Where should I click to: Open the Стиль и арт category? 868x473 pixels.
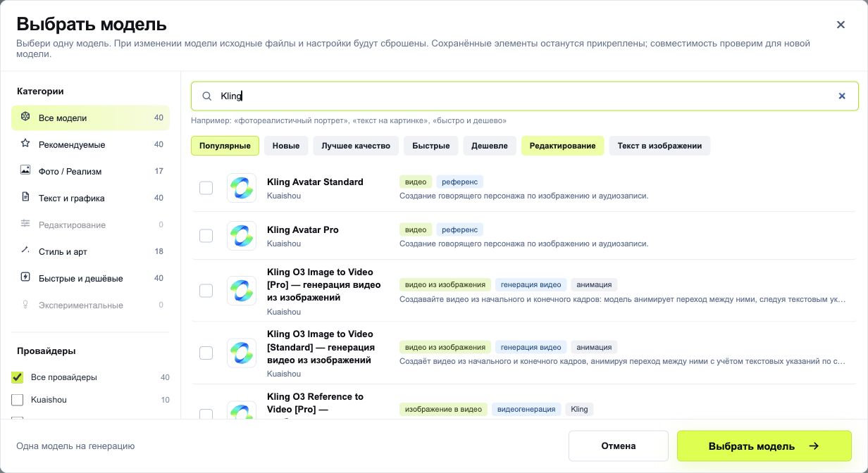pos(90,251)
